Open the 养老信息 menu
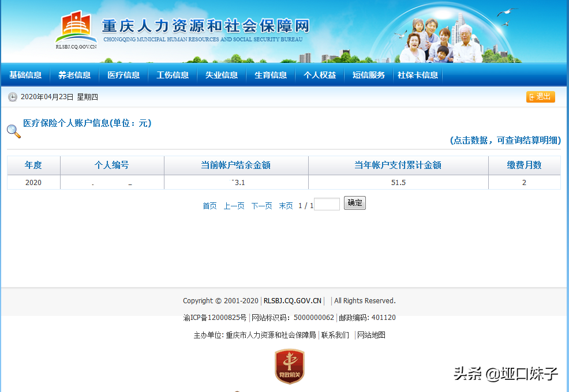 click(74, 75)
